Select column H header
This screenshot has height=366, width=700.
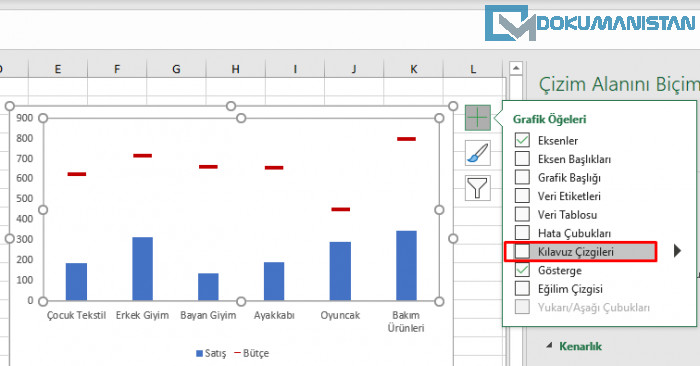click(235, 69)
